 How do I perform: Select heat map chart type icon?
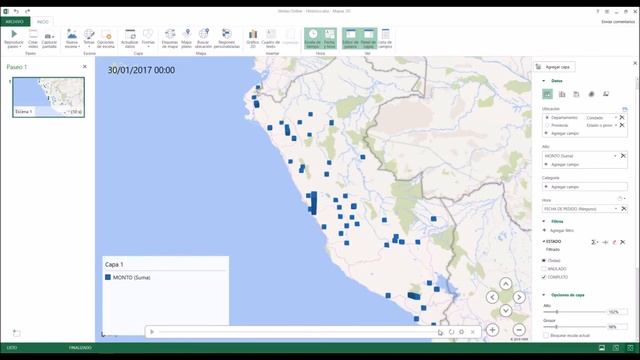point(591,94)
